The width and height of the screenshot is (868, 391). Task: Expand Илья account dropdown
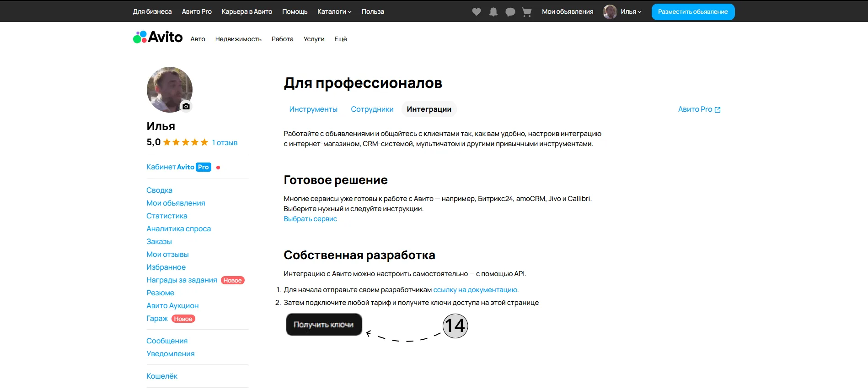(631, 12)
